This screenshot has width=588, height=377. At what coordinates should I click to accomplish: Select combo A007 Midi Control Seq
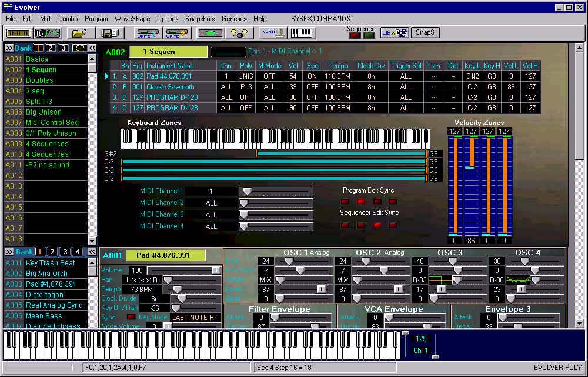[x=46, y=122]
